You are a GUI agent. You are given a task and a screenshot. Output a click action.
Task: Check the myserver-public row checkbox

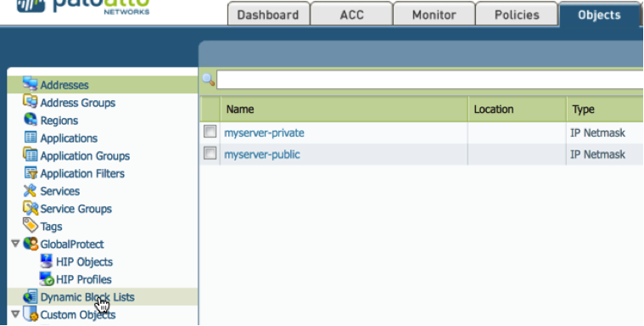tap(210, 154)
